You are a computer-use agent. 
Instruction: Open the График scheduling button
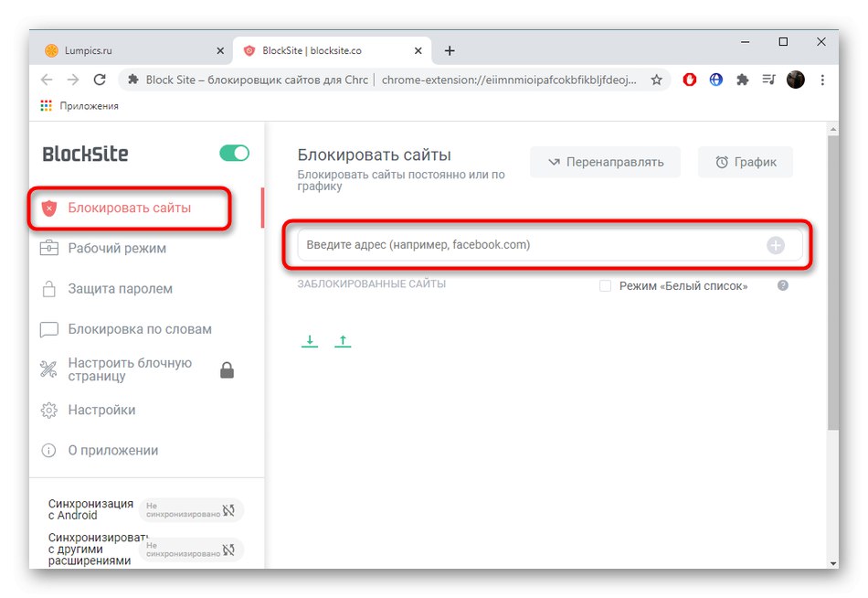click(744, 162)
